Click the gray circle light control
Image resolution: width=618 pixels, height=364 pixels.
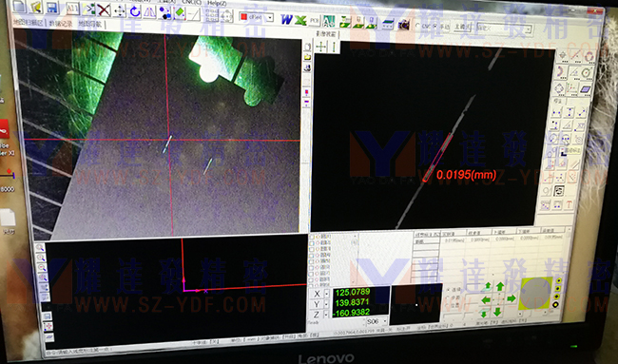tap(535, 294)
